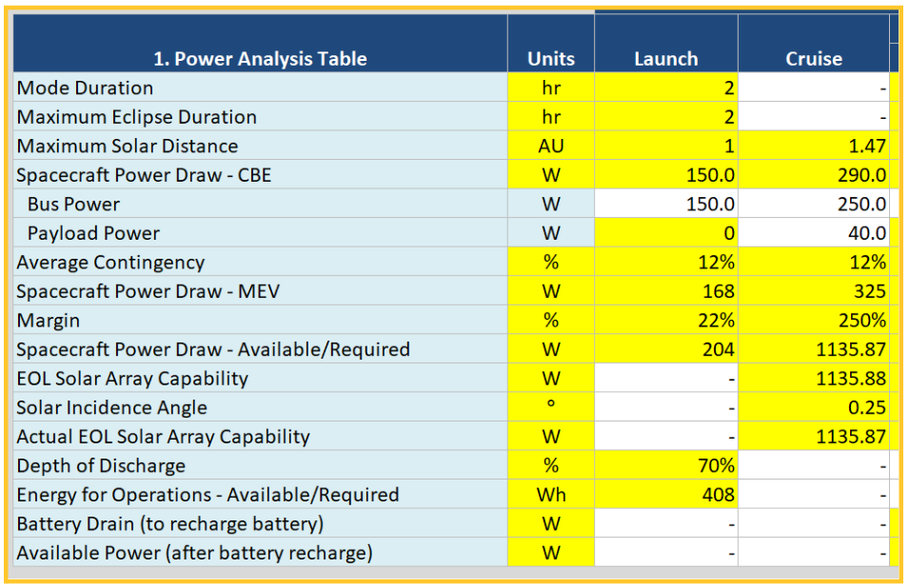Click Cruise Maximum Solar Distance value 1.47
This screenshot has width=909, height=588.
pyautogui.click(x=813, y=146)
